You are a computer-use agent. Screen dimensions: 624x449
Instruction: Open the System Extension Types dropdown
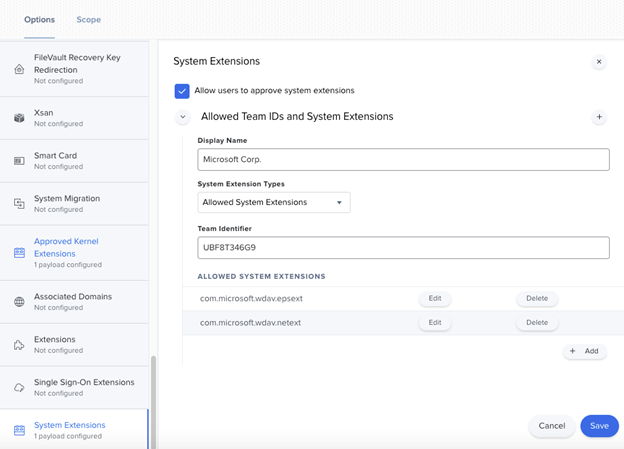coord(274,202)
